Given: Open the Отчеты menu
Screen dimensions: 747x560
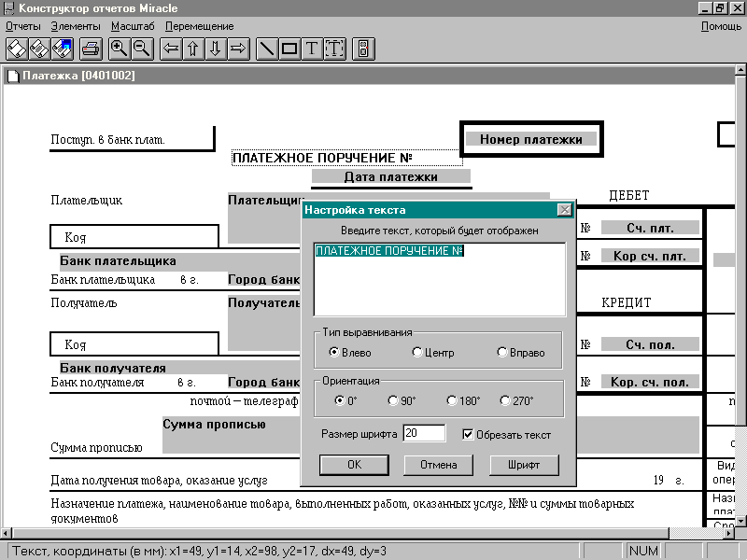Looking at the screenshot, I should point(23,26).
